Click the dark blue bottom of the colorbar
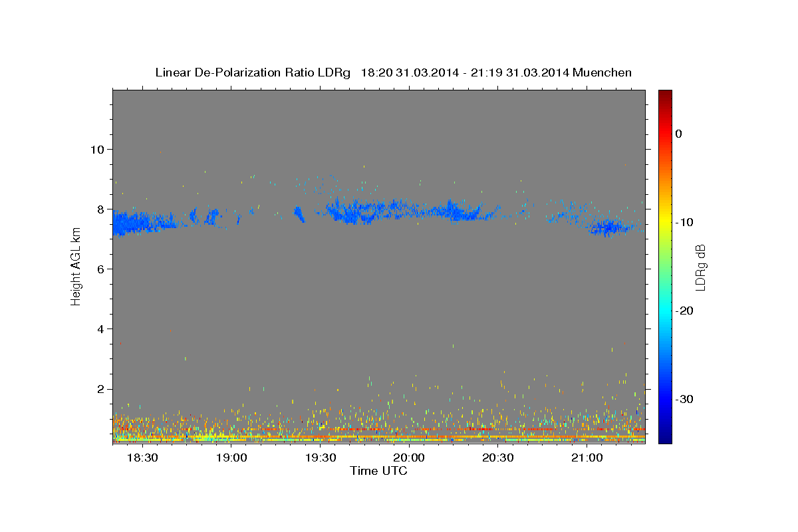The image size is (798, 532). tap(665, 438)
